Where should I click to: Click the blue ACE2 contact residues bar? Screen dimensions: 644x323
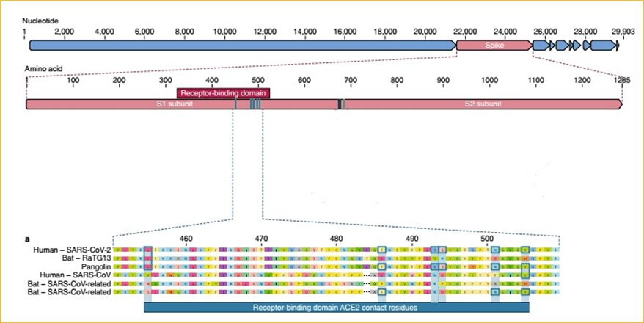336,308
